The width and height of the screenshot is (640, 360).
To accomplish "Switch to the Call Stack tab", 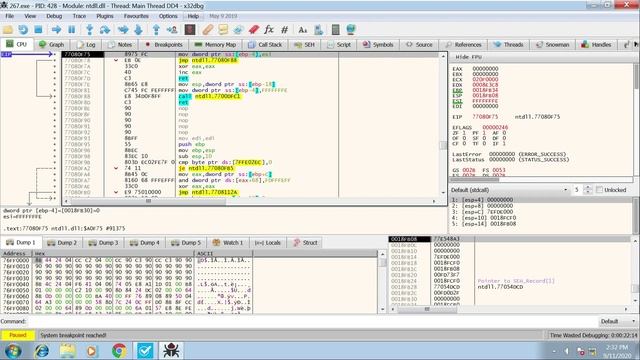I will point(265,44).
